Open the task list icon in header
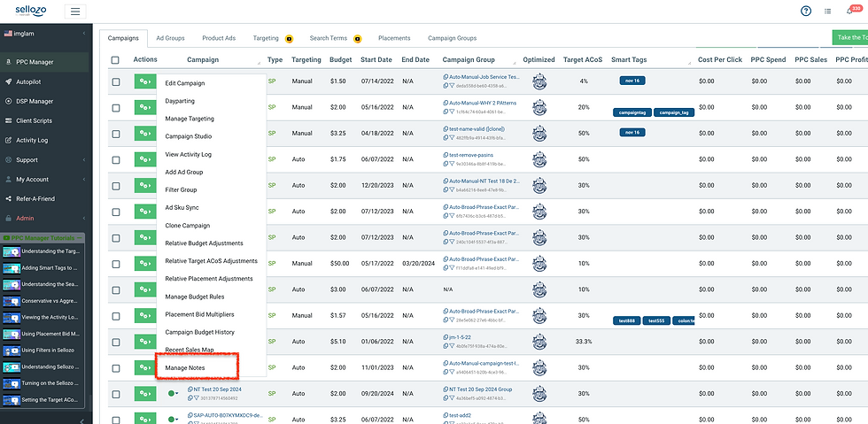Viewport: 868px width, 424px height. point(827,12)
